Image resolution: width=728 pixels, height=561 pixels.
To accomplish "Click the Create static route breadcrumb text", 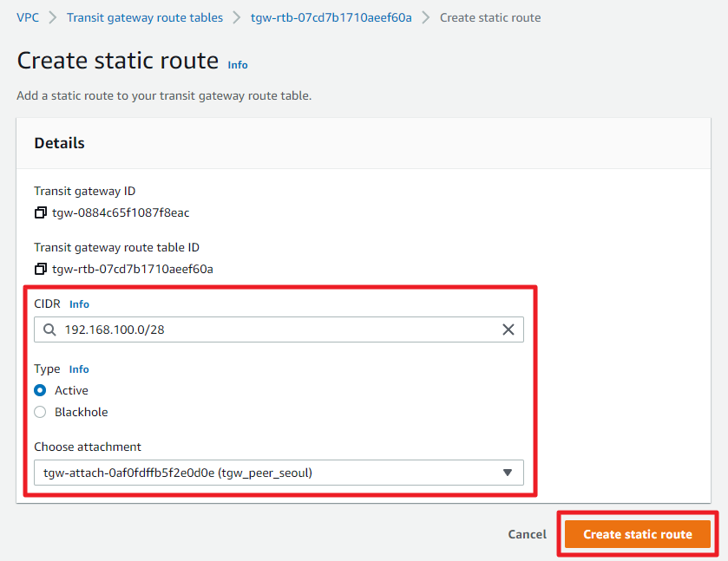I will [x=490, y=17].
